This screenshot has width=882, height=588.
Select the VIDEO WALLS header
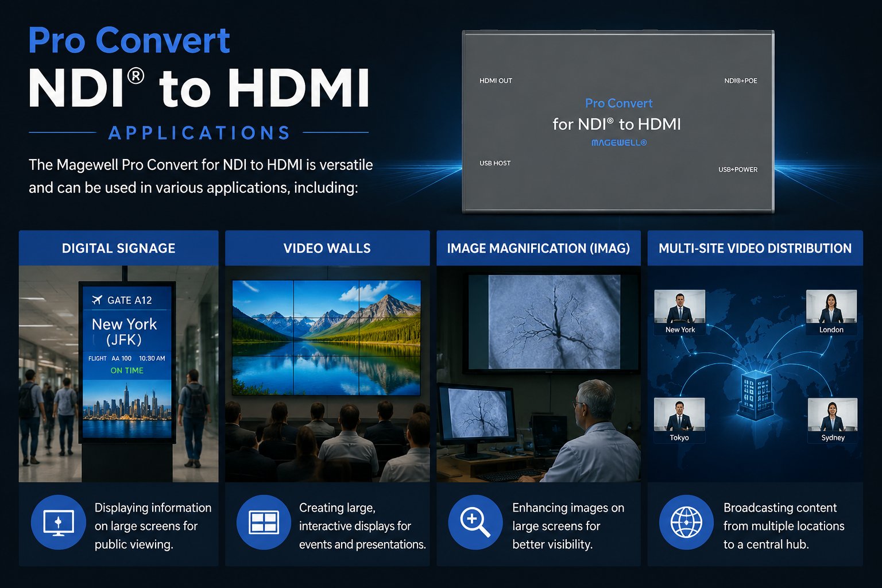[327, 248]
